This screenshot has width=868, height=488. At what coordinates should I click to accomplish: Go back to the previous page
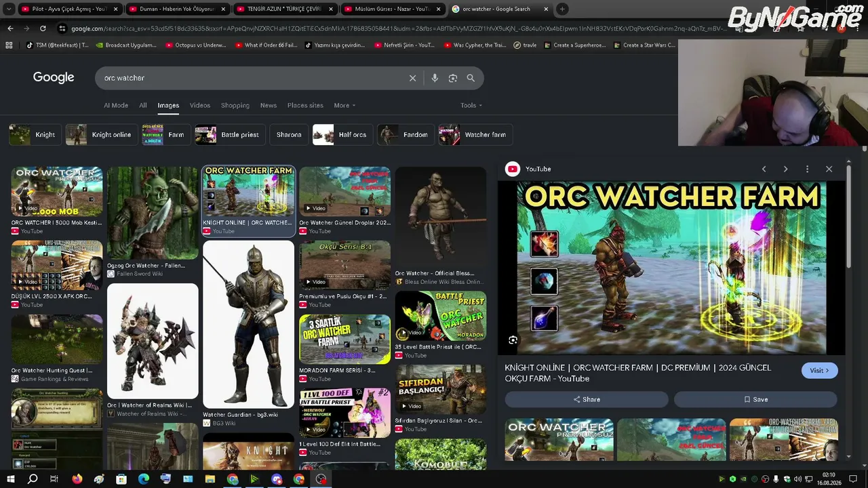[10, 28]
